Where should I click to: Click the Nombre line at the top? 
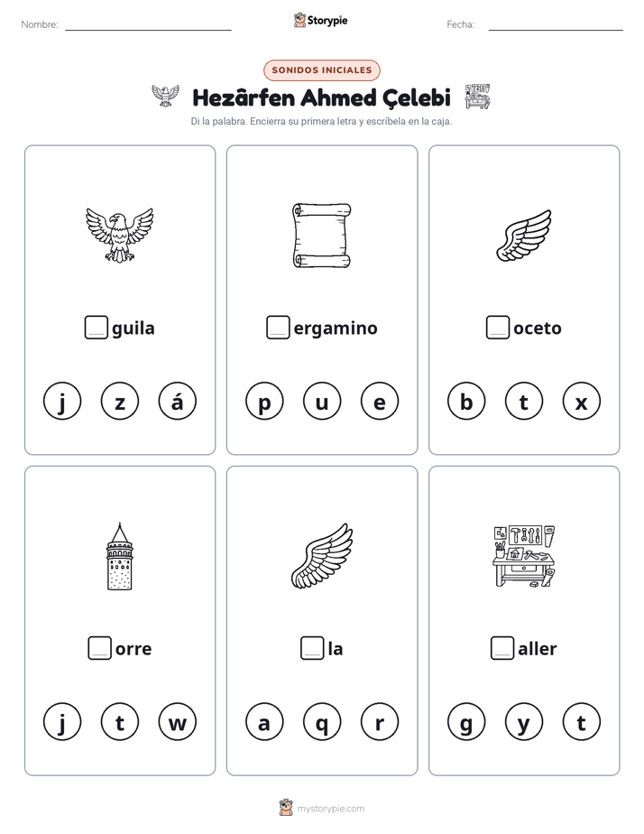click(x=148, y=25)
